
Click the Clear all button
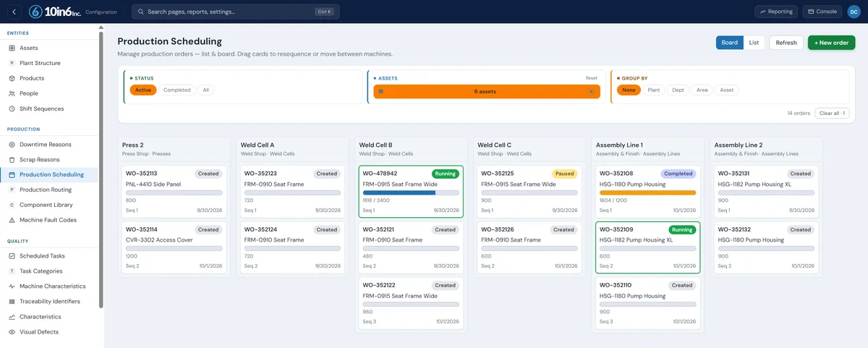(833, 113)
